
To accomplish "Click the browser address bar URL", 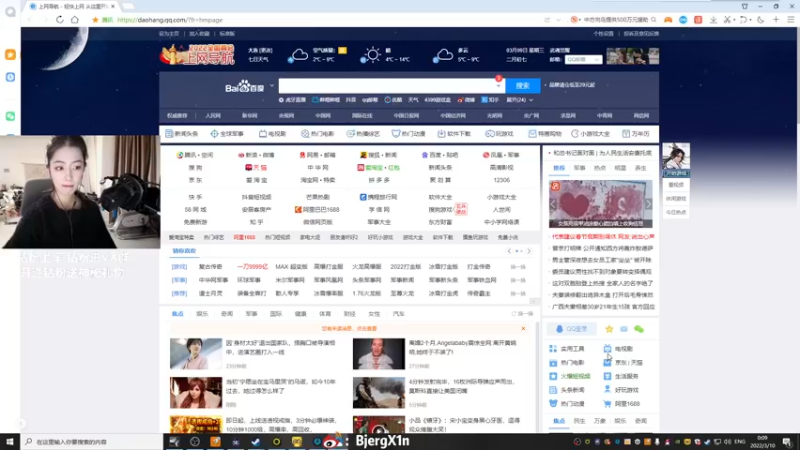I will tap(170, 20).
